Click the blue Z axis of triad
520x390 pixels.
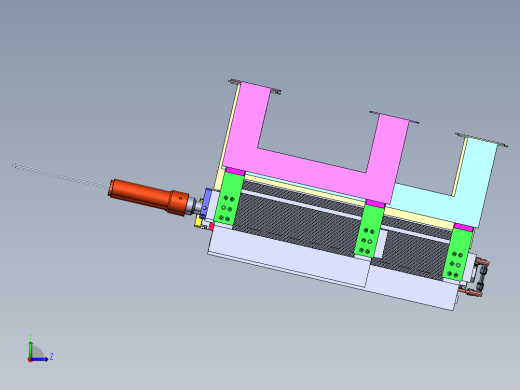click(x=39, y=359)
